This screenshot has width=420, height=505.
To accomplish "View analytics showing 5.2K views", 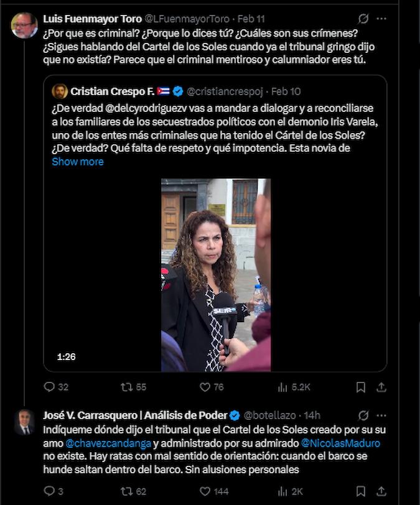I will click(294, 387).
